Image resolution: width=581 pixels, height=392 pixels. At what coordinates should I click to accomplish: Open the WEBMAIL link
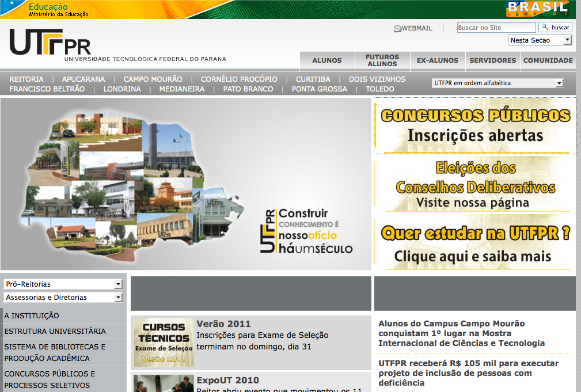(x=417, y=28)
